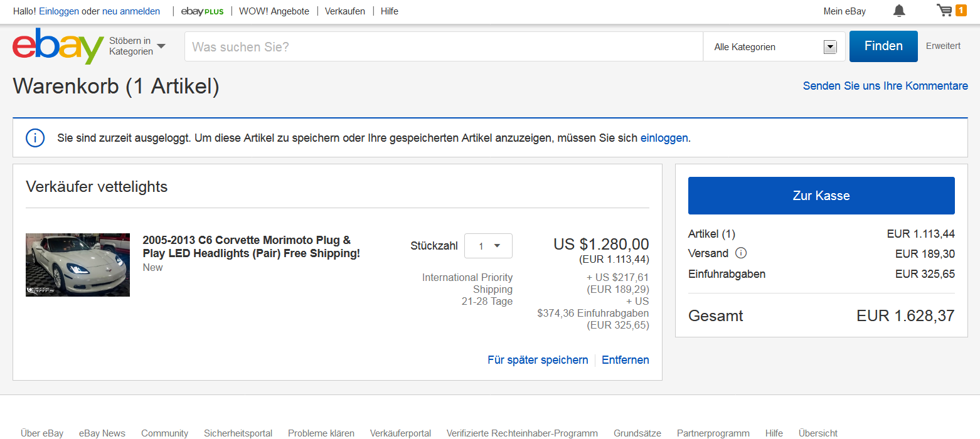Open the Erweitert advanced search
The image size is (980, 439).
pos(943,46)
